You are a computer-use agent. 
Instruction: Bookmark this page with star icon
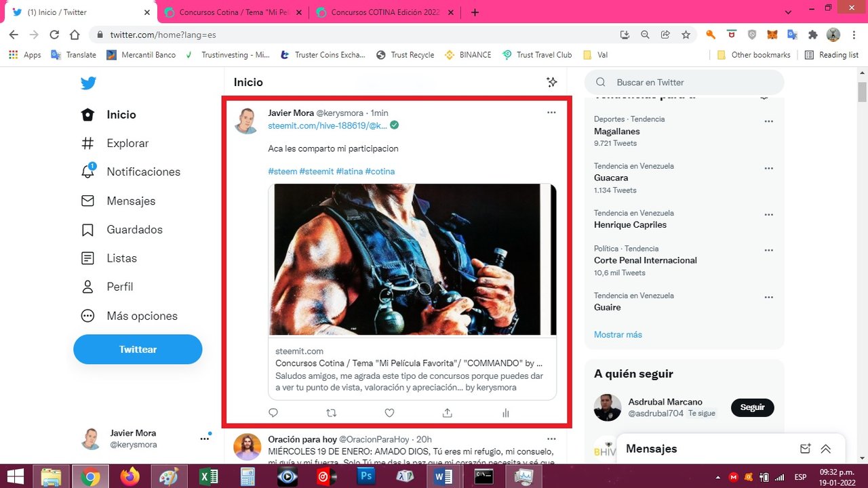pos(686,35)
